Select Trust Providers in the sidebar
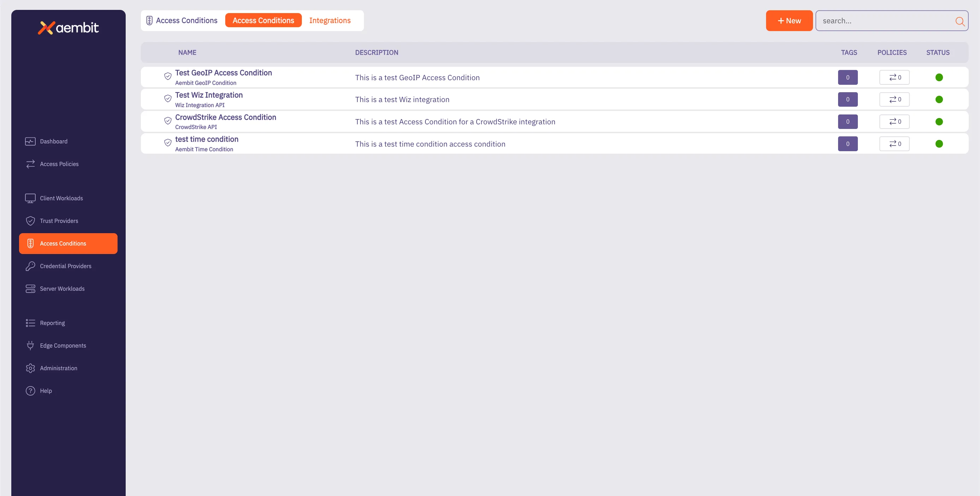 coord(59,220)
